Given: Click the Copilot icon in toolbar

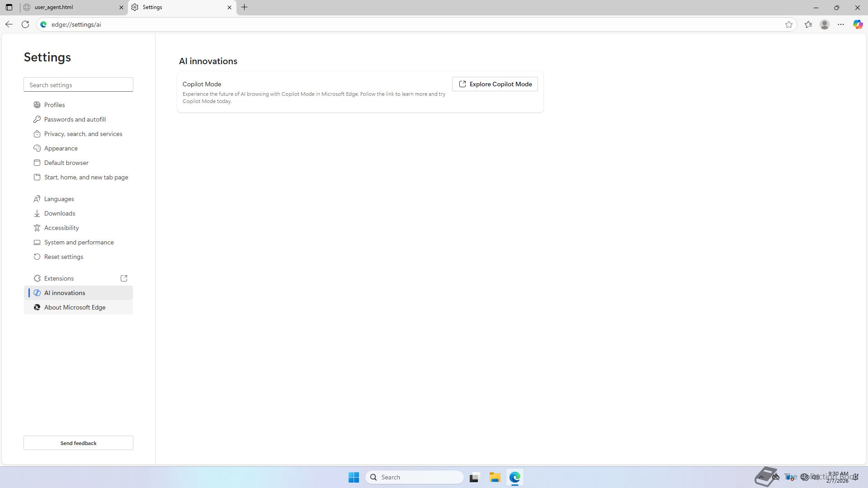Looking at the screenshot, I should (858, 24).
